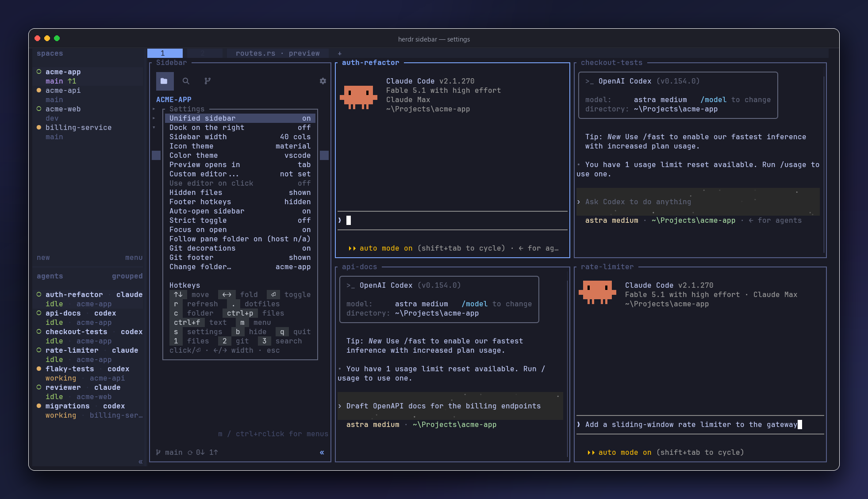Click working status dot for flaky-tests agent
This screenshot has width=868, height=499.
(x=39, y=369)
